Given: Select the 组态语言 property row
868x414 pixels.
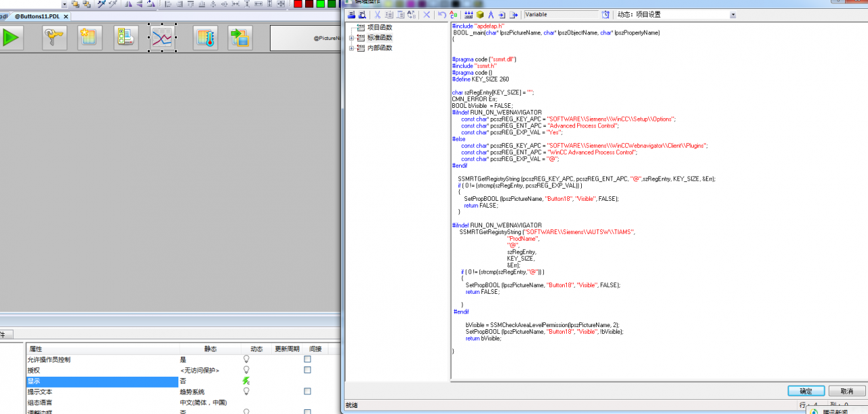Looking at the screenshot, I should point(102,402).
